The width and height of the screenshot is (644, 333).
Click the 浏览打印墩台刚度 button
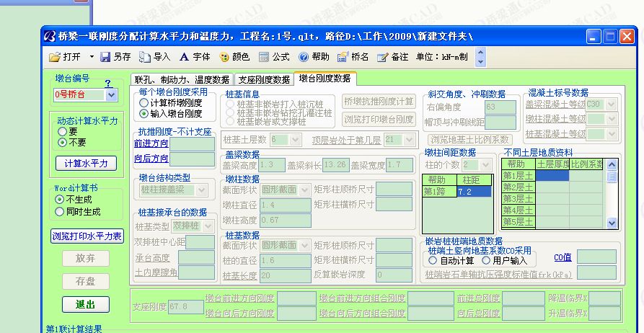(379, 120)
